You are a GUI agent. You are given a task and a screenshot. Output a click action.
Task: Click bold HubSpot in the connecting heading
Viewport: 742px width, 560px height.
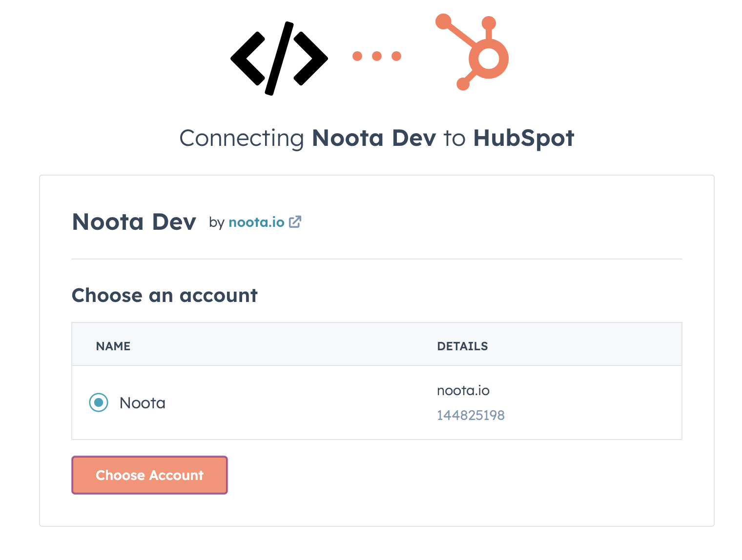click(x=523, y=138)
